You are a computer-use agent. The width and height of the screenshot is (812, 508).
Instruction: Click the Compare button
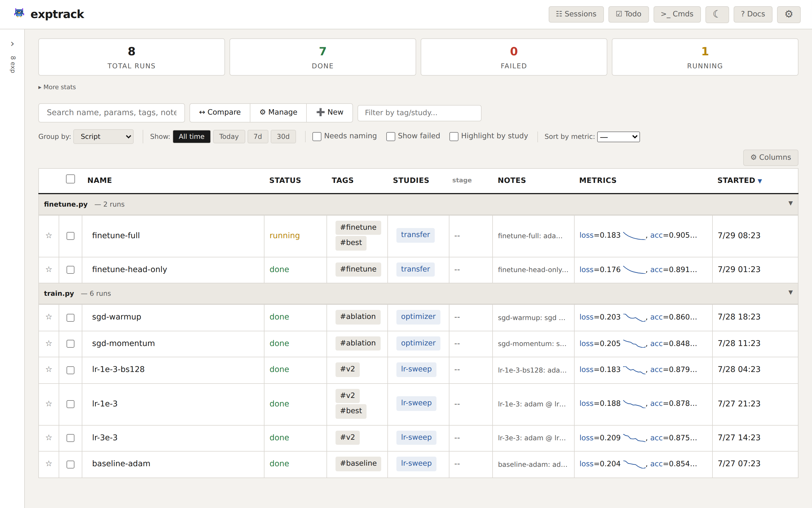(220, 113)
